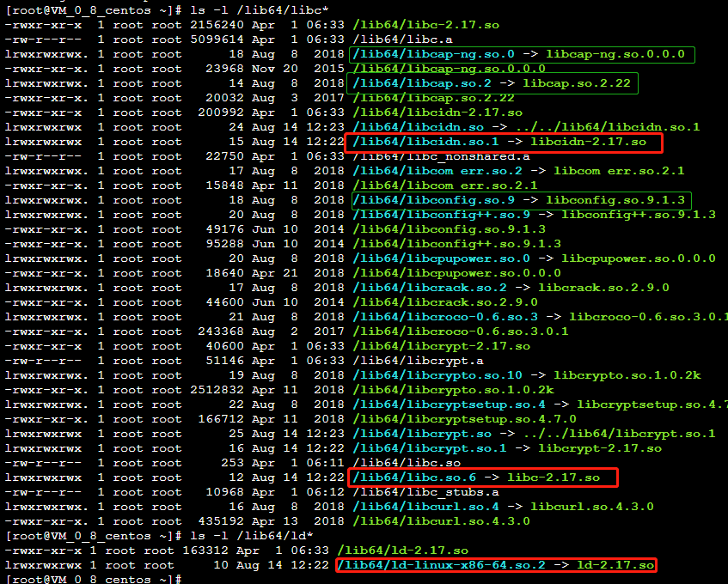Click symlink /lib64/libcurl.so.4 entry
Screen dimensions: 728x584
pos(504,507)
